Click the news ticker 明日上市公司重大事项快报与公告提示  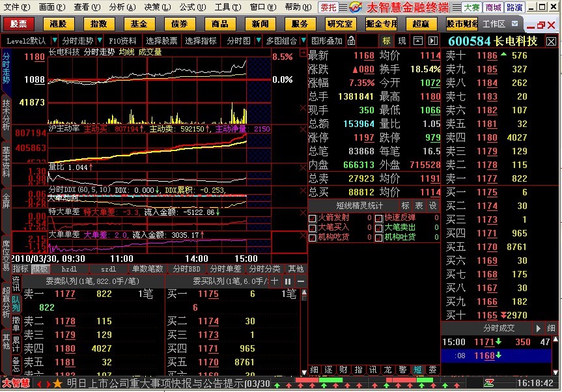155,384
